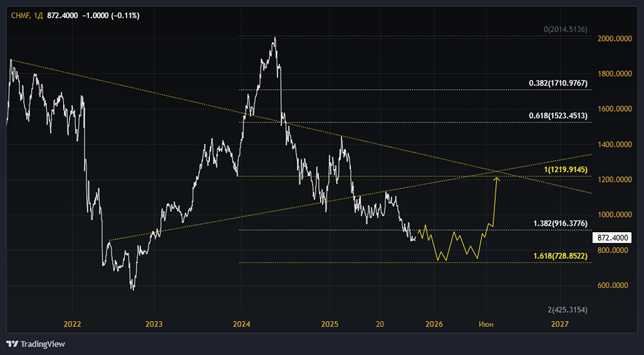The image size is (644, 355).
Task: Click the yellow forecast arrow head
Action: coord(497,179)
